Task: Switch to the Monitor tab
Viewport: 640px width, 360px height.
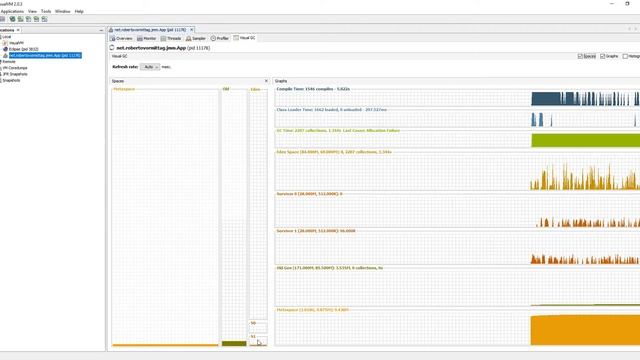Action: tap(147, 38)
